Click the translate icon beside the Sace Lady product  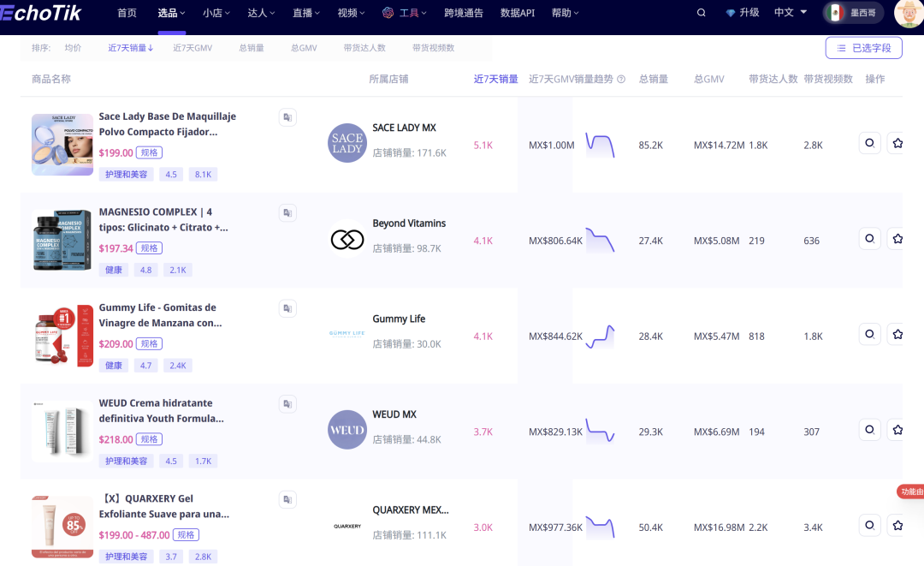click(287, 117)
